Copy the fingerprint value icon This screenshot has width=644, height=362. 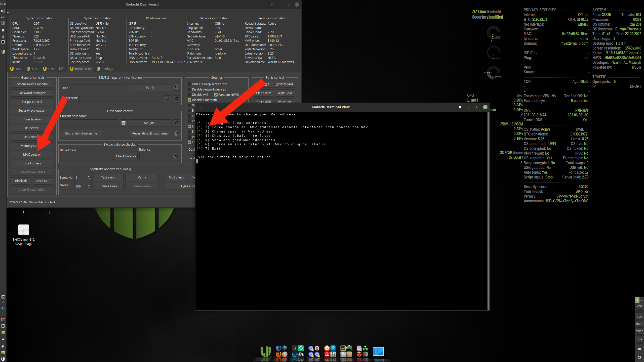coord(168,99)
